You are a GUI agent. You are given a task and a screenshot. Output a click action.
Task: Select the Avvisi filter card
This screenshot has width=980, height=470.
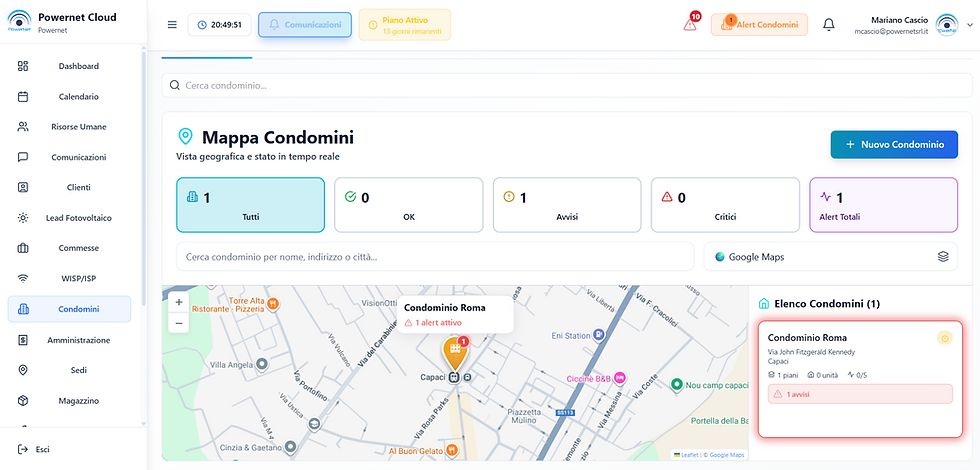point(568,205)
